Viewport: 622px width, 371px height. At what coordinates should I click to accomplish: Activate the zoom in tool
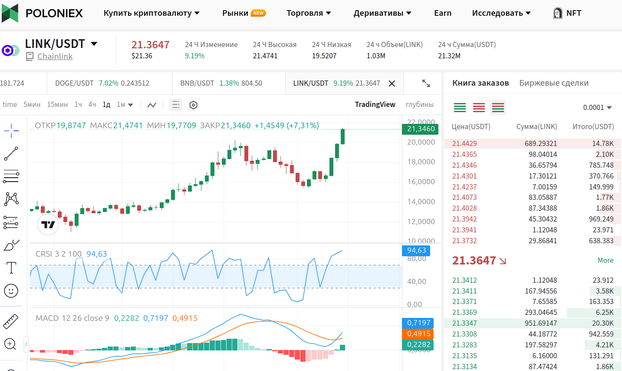tap(10, 344)
